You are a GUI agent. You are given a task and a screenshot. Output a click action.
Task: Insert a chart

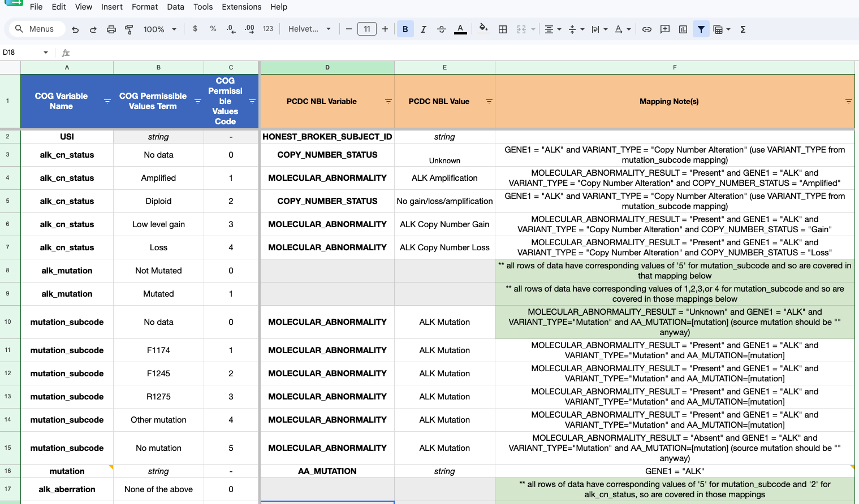click(x=683, y=29)
